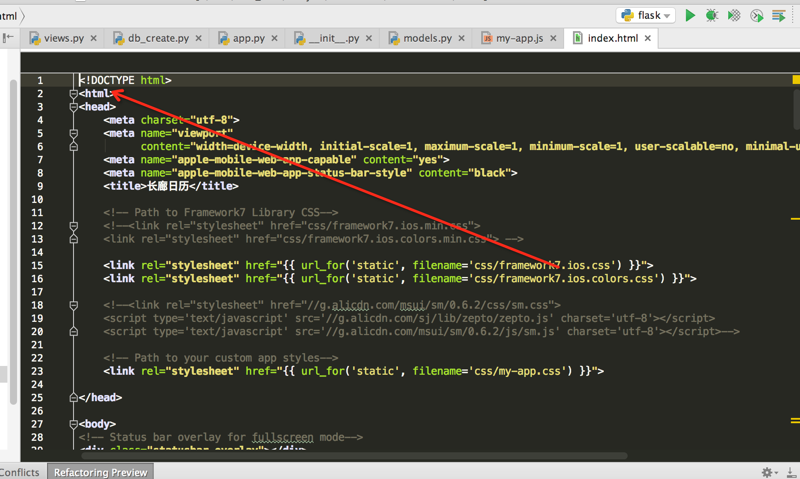Click the hide panel icon at bottom right
The image size is (800, 479).
click(x=790, y=472)
